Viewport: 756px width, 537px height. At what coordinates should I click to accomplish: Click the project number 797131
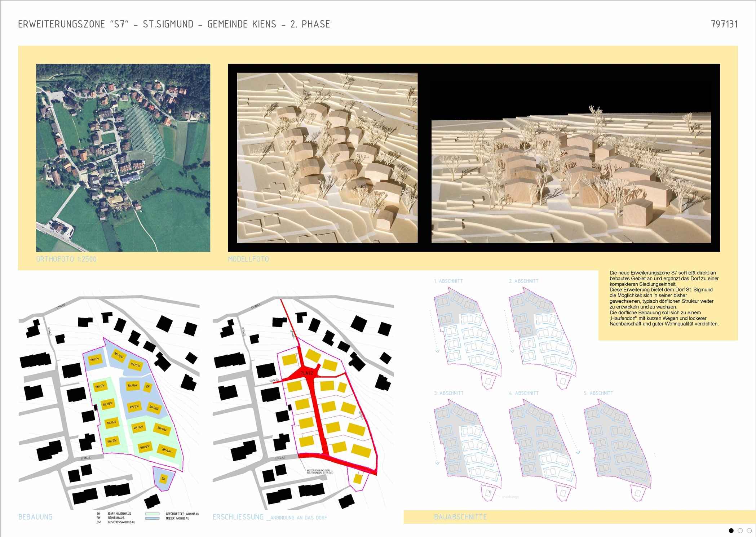click(x=724, y=24)
